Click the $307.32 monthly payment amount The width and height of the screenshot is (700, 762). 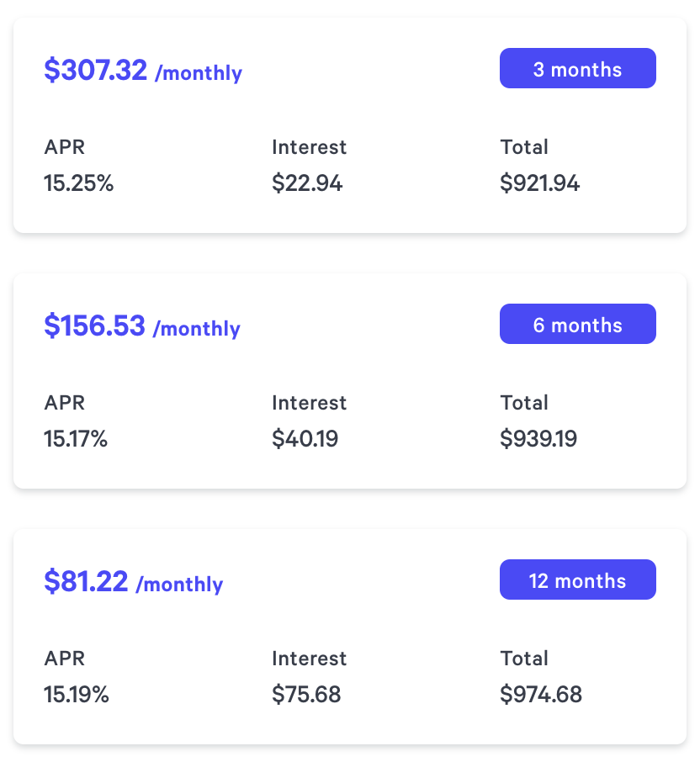click(96, 71)
